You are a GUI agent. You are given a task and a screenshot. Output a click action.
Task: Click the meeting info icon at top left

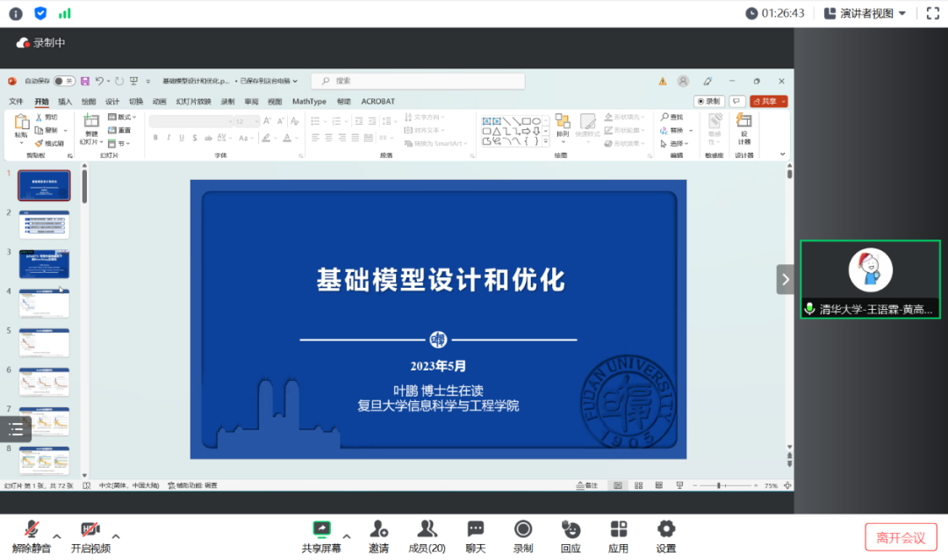coord(16,13)
